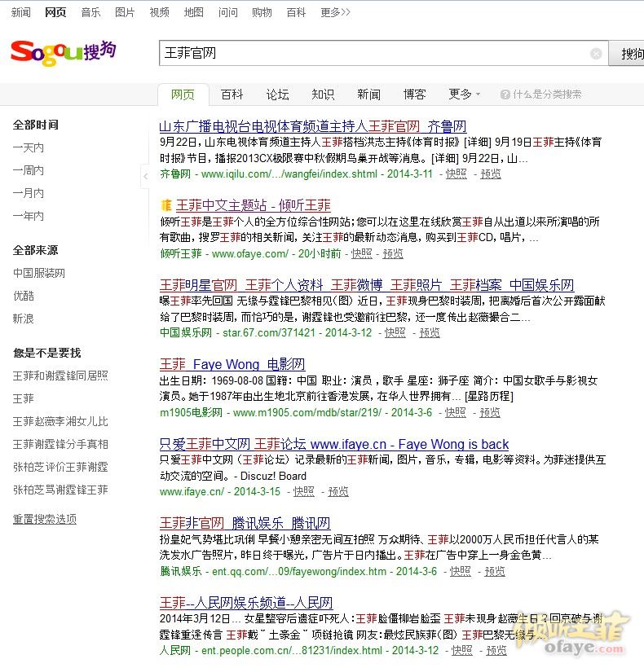The image size is (644, 668).
Task: Open result 山东广播电视台电视体育频道主持人王菲官网
Action: point(313,126)
